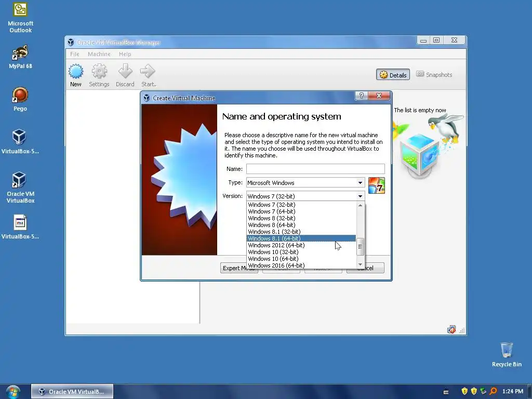Click the help question mark in dialog title bar
The height and width of the screenshot is (399, 532).
[x=362, y=96]
